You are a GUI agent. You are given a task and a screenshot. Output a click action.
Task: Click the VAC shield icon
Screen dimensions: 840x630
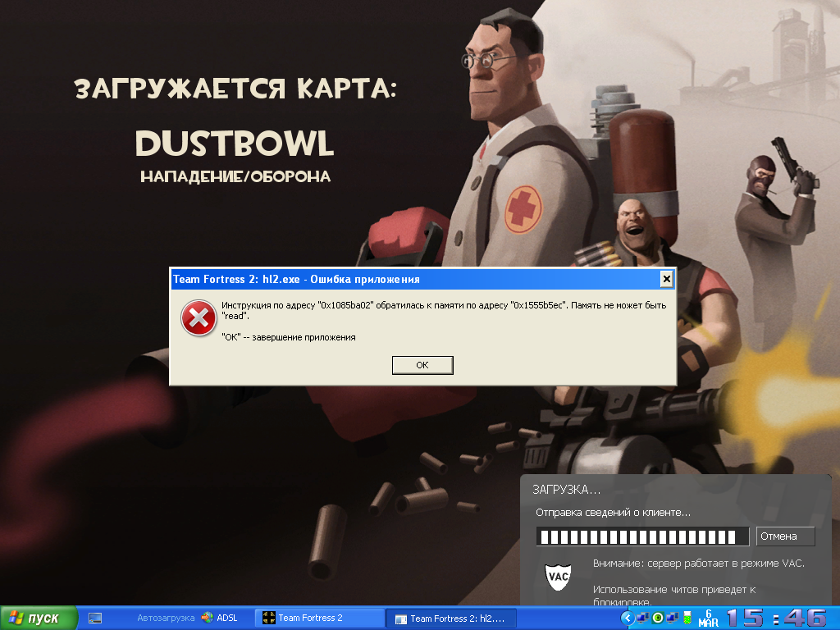(x=559, y=576)
